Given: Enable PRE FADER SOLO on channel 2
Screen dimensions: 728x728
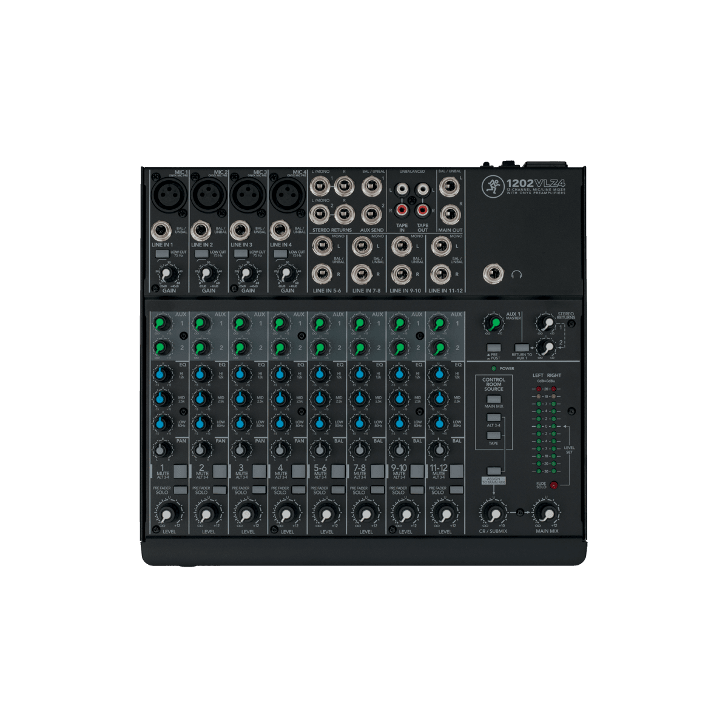Looking at the screenshot, I should 220,490.
